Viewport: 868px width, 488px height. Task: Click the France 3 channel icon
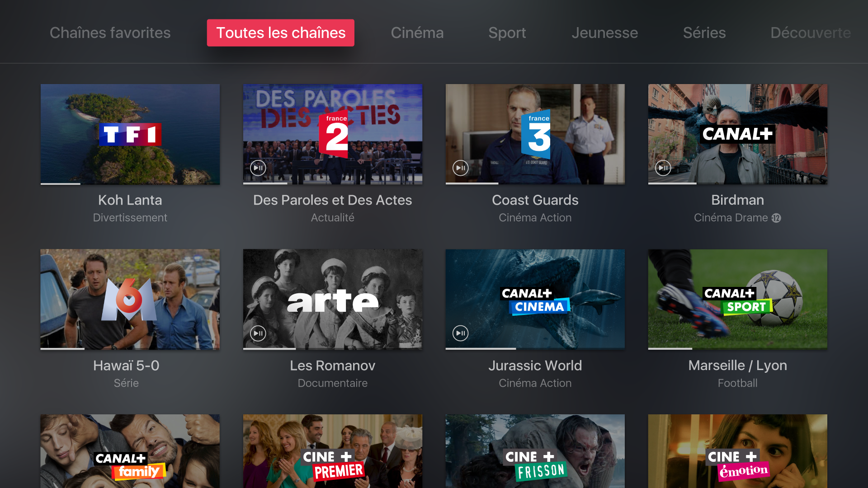(535, 133)
